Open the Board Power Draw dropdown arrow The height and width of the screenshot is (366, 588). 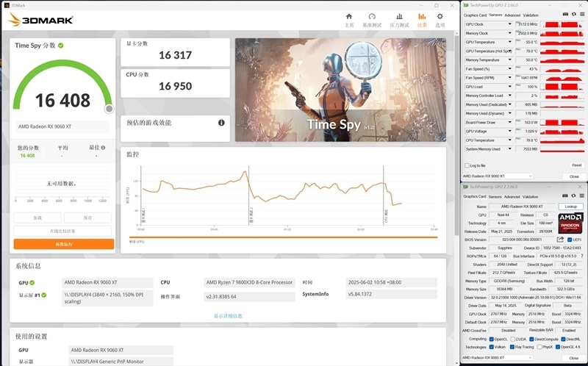coord(509,122)
